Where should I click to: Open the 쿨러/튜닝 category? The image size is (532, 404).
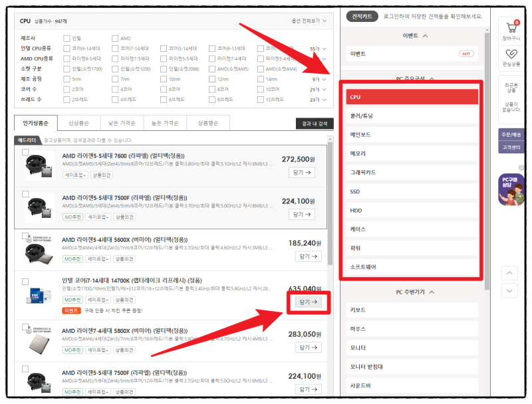pyautogui.click(x=412, y=116)
